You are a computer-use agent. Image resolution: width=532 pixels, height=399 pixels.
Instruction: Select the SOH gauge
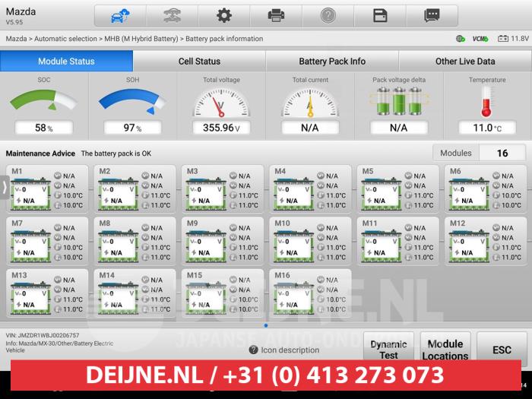132,101
